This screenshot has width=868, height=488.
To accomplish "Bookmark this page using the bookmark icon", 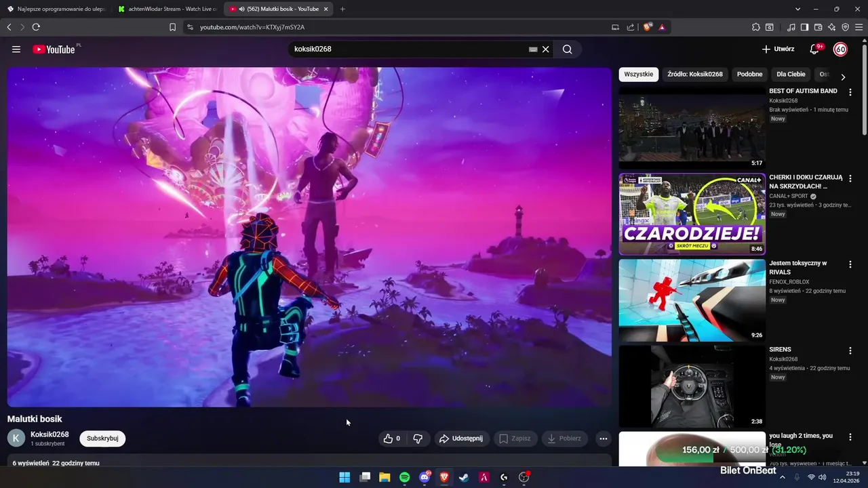I will point(172,27).
